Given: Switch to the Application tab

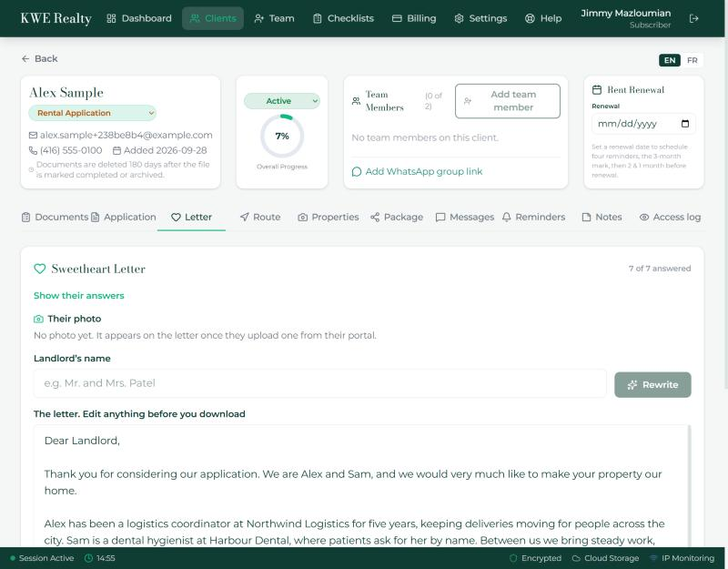Looking at the screenshot, I should pyautogui.click(x=124, y=218).
